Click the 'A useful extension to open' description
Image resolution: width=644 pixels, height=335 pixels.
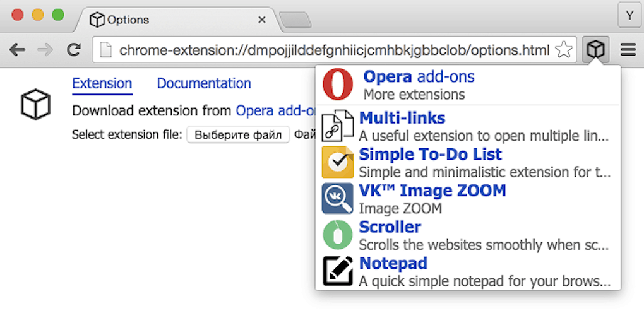484,136
